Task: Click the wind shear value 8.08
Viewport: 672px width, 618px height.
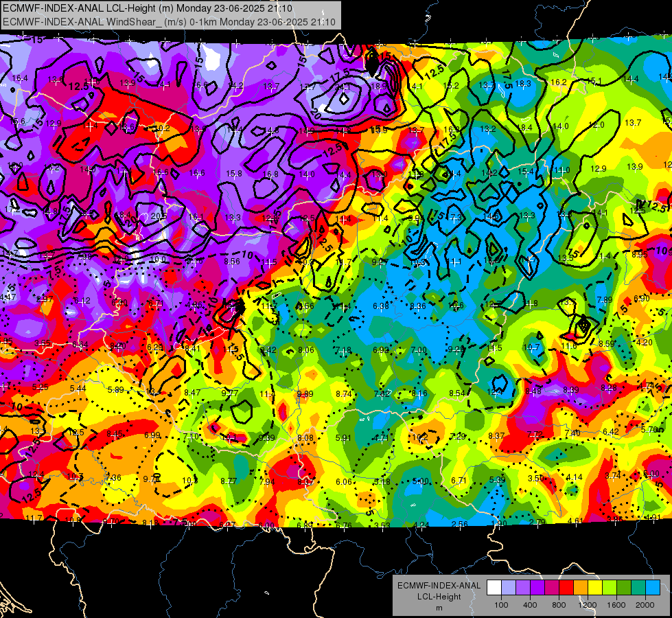Action: pyautogui.click(x=305, y=438)
